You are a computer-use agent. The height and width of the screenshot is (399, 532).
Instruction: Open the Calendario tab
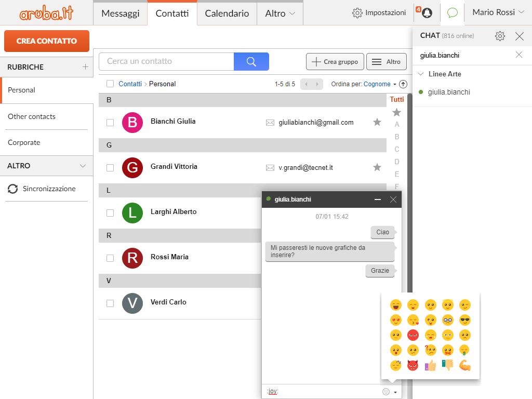[227, 14]
